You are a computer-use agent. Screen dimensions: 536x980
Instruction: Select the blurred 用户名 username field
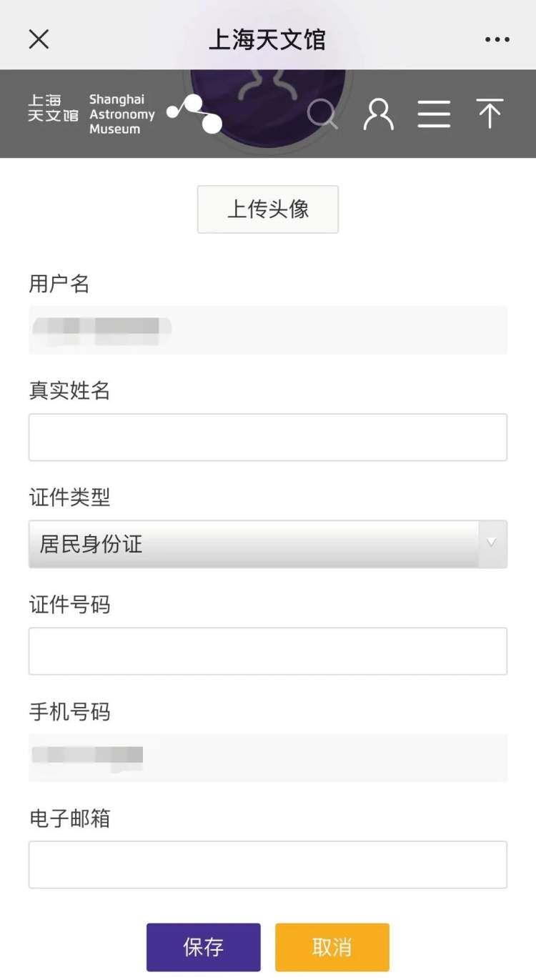268,330
